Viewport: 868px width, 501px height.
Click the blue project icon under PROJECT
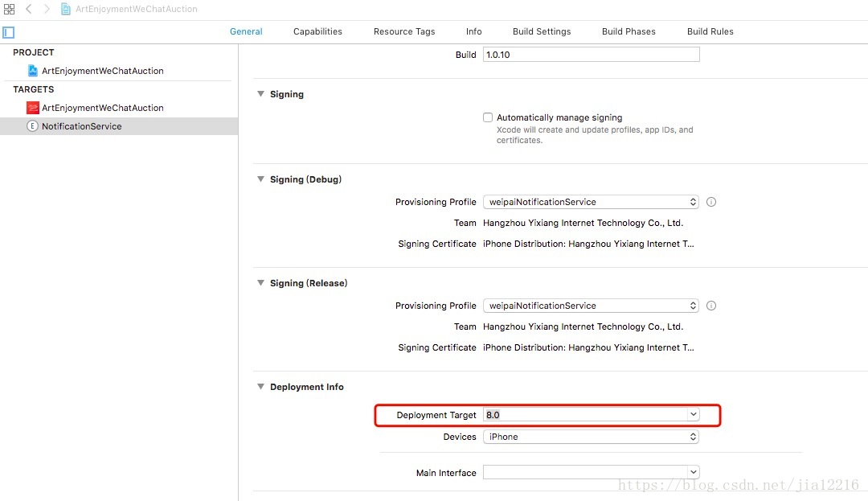pyautogui.click(x=33, y=71)
